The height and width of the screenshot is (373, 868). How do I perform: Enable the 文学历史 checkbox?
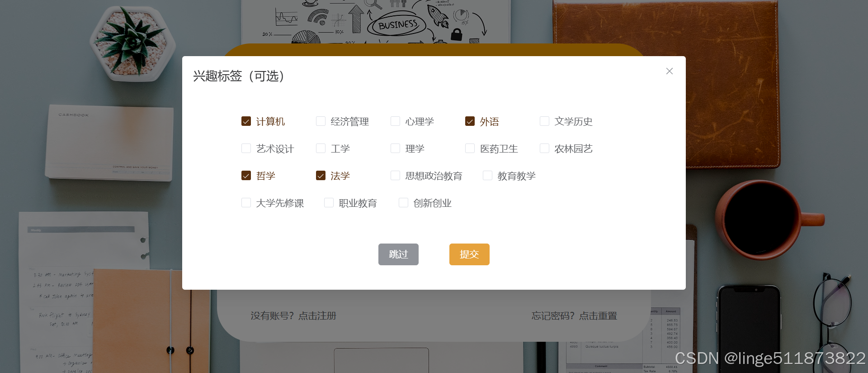click(544, 121)
